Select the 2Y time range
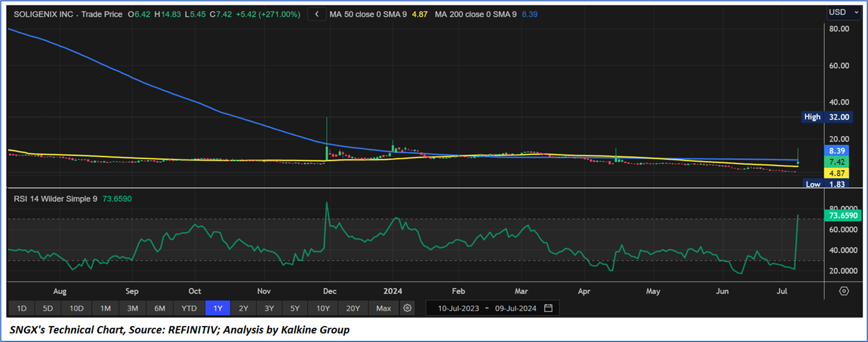Viewport: 868px width, 342px height. pos(243,308)
